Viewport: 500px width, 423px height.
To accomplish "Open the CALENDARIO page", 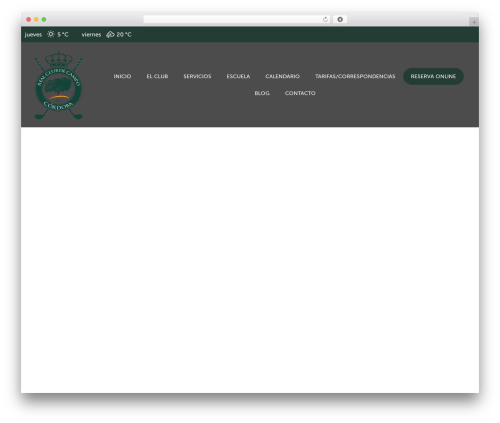I will click(283, 76).
